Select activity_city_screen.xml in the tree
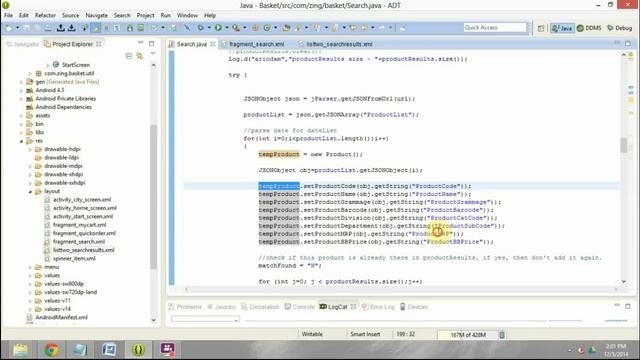 [x=82, y=200]
